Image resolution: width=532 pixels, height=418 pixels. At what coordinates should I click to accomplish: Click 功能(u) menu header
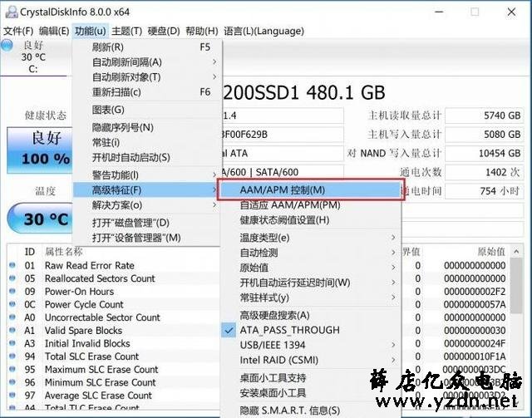(91, 31)
